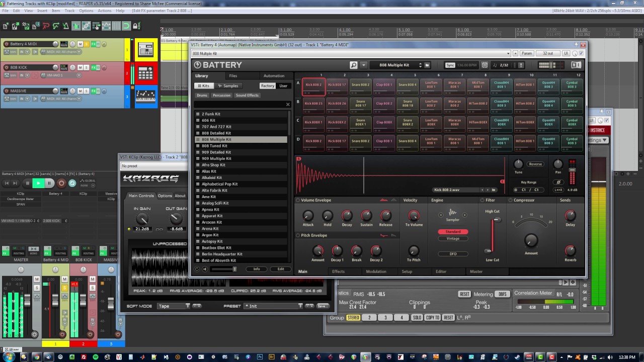
Task: Toggle grid lines toolbar icon
Action: pyautogui.click(x=116, y=26)
